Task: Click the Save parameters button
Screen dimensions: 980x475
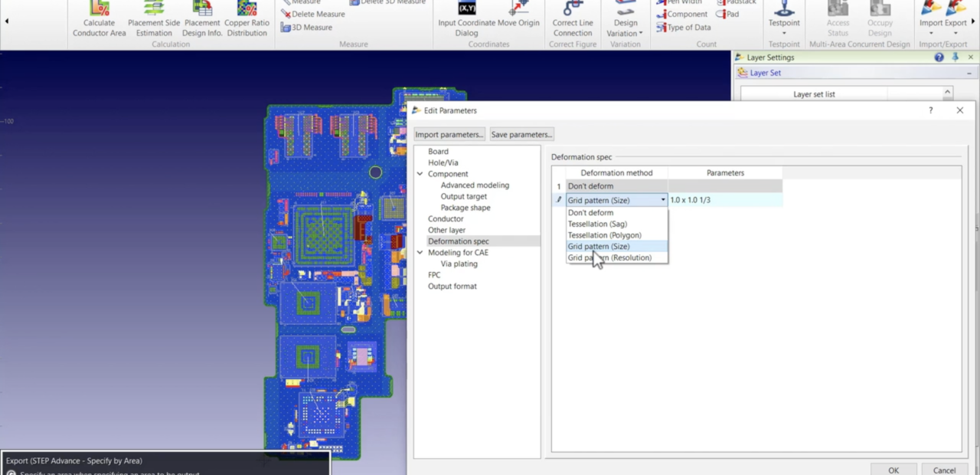Action: pyautogui.click(x=521, y=134)
